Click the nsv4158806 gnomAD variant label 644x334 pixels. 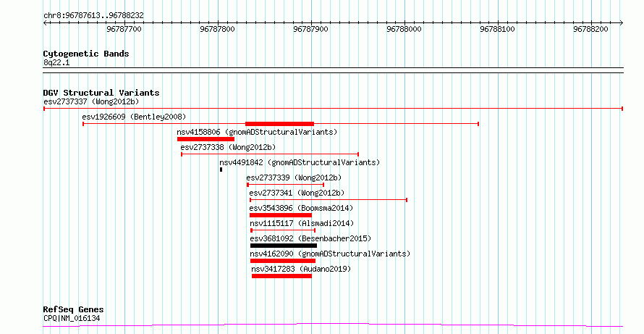click(257, 132)
